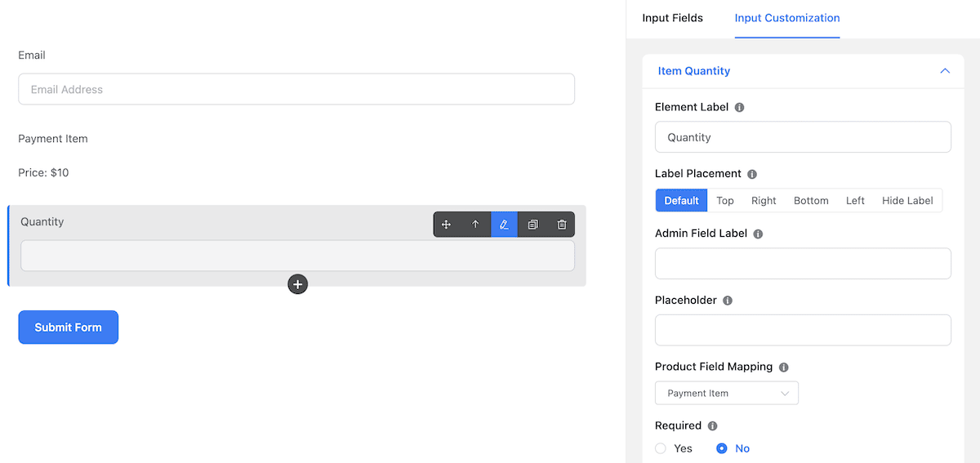Move the Quantity field up with arrow icon
This screenshot has height=463, width=980.
475,225
